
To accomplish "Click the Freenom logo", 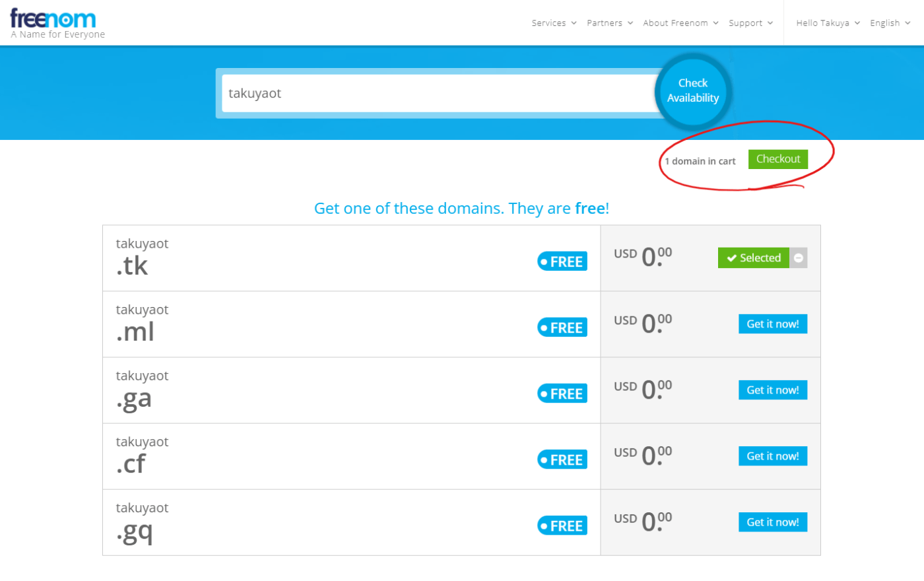I will pyautogui.click(x=53, y=18).
